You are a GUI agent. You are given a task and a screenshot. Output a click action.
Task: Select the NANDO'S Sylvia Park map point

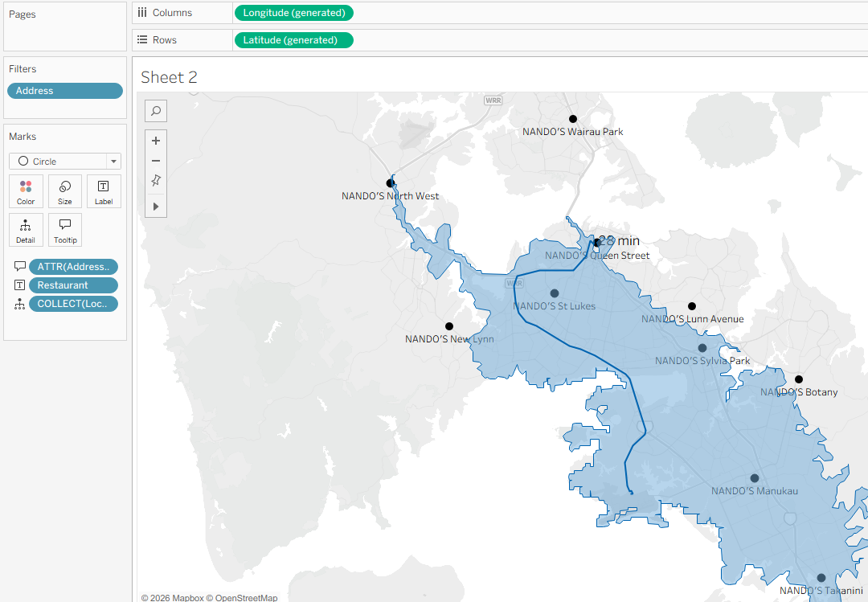(702, 348)
